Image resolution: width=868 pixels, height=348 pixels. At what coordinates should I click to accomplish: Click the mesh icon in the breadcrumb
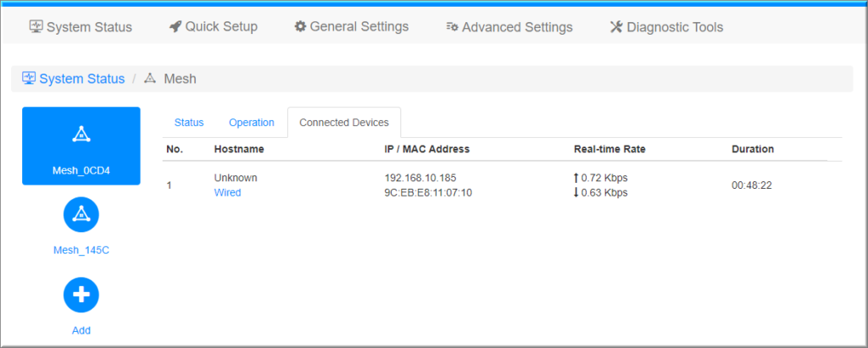[150, 79]
